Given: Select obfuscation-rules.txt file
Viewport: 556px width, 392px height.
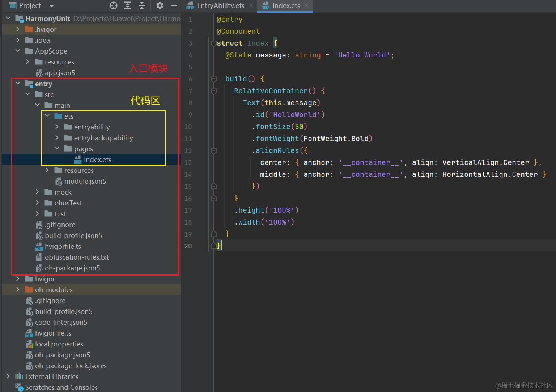Looking at the screenshot, I should coord(77,257).
